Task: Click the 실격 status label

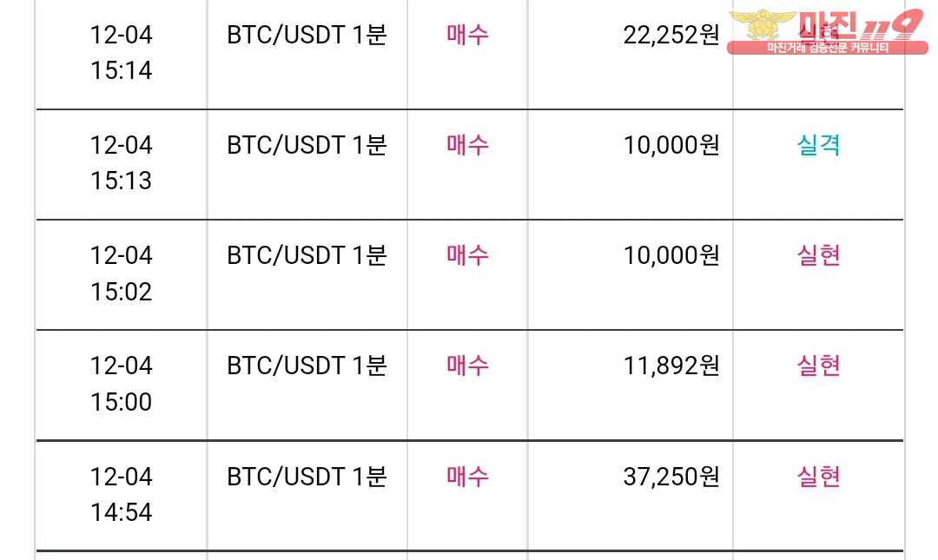Action: coord(819,145)
